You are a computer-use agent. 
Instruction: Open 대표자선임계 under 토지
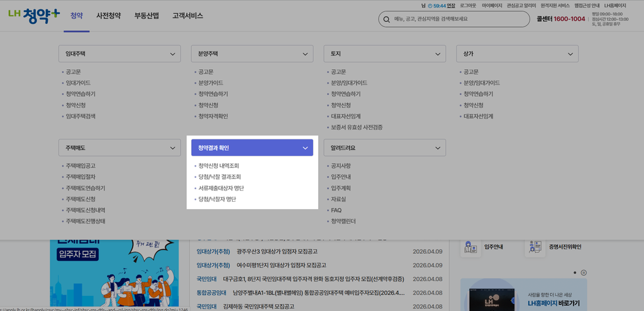pyautogui.click(x=346, y=116)
